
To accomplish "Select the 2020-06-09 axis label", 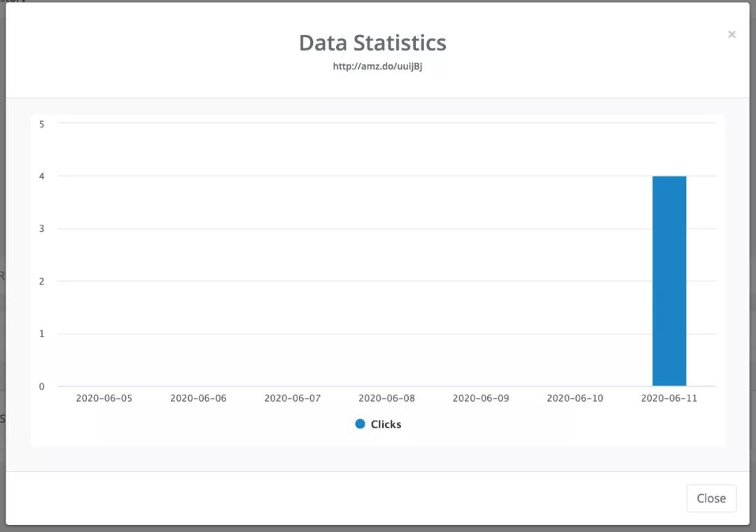I will 481,398.
